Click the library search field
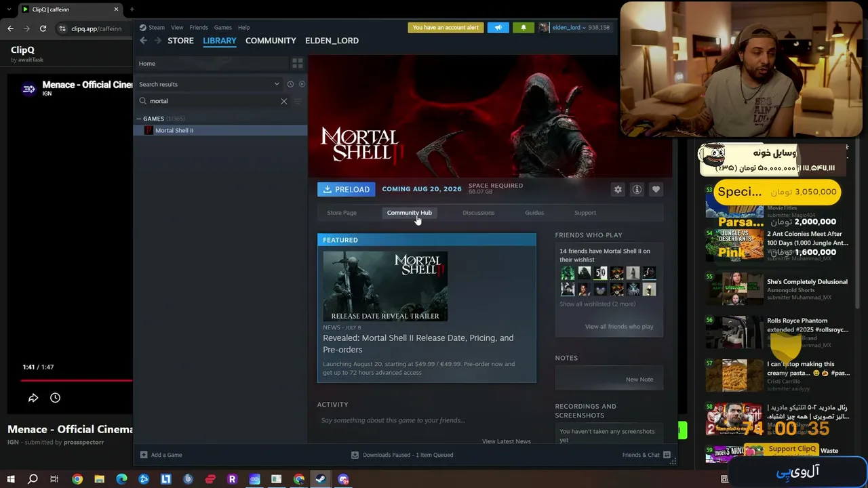Screen dimensions: 868x488 [213, 101]
